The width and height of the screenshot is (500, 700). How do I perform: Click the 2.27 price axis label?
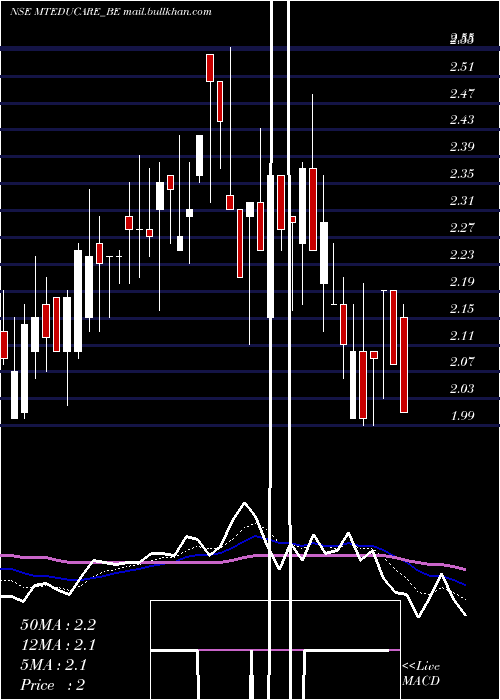pos(462,228)
